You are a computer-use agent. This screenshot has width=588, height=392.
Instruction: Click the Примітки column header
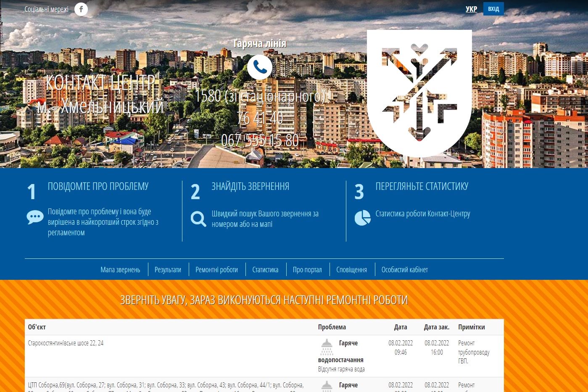coord(472,327)
